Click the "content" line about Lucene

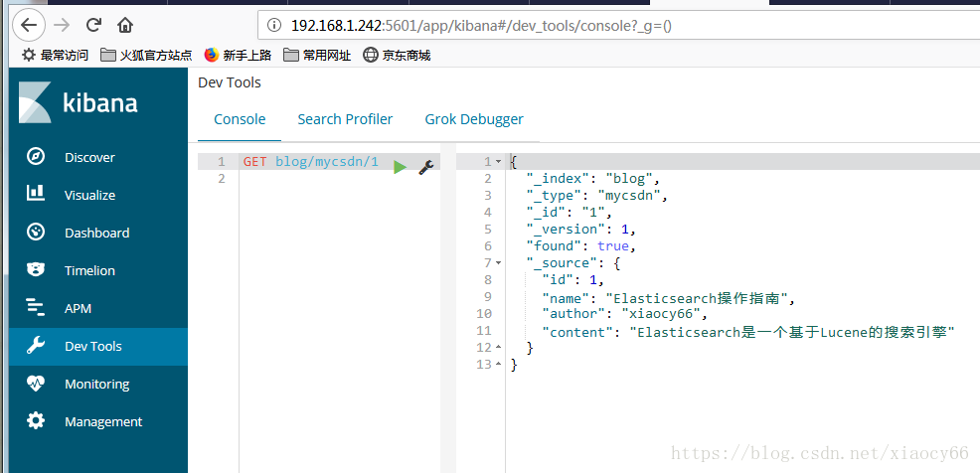[x=748, y=333]
